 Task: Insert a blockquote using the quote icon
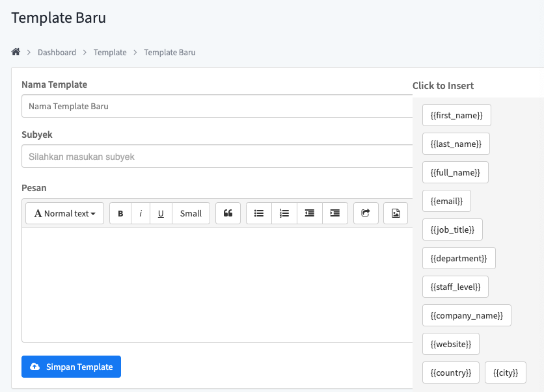pyautogui.click(x=228, y=213)
